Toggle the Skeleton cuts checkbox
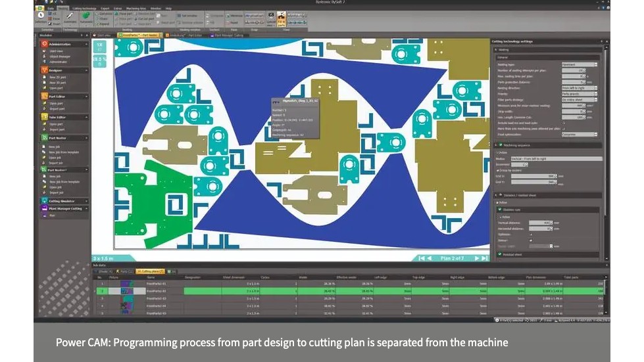The image size is (644, 362). point(499,210)
